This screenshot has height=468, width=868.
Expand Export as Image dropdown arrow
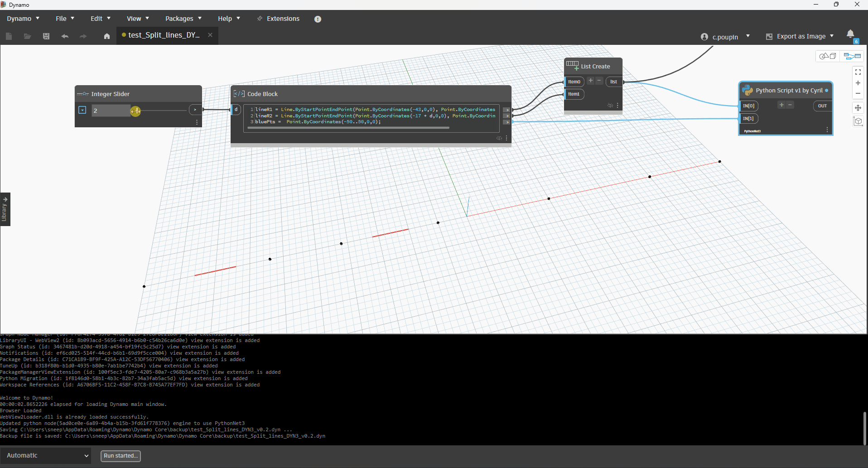(x=832, y=36)
